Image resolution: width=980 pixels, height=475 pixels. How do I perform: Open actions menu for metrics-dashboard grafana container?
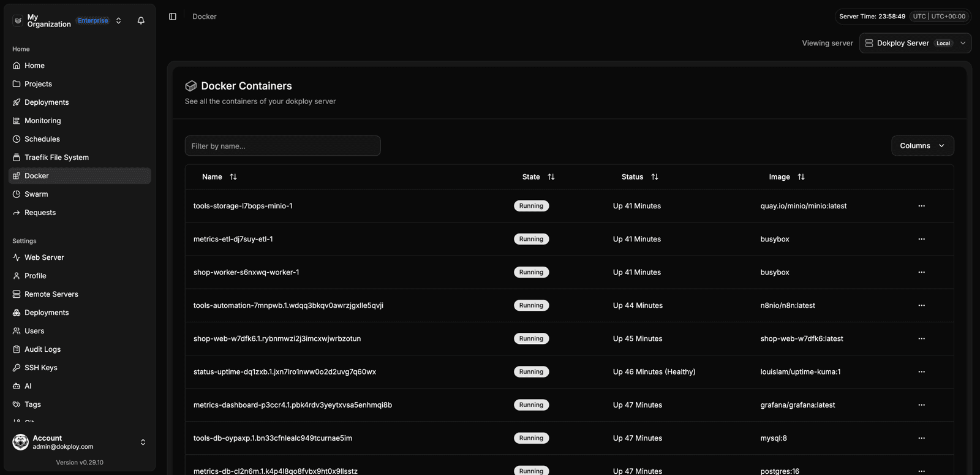(x=921, y=405)
